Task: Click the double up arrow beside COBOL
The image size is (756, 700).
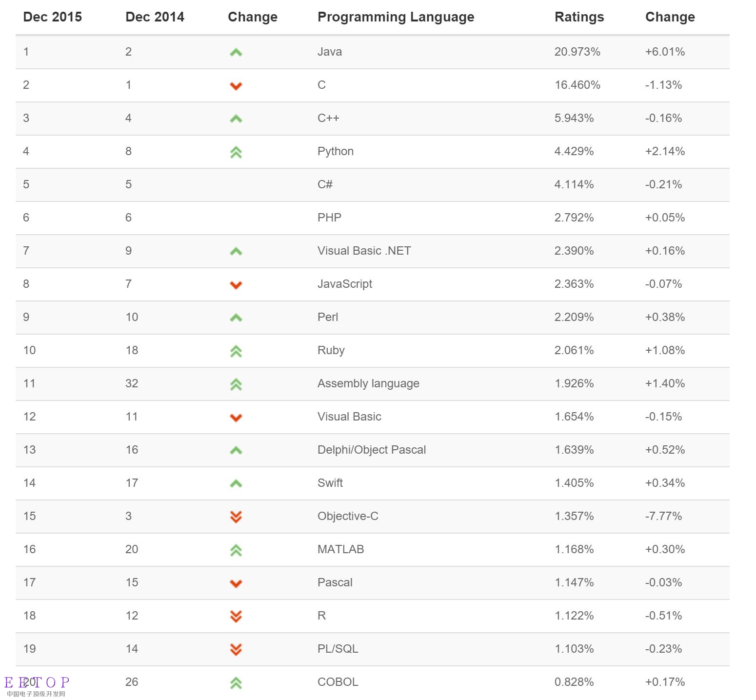Action: (x=236, y=683)
